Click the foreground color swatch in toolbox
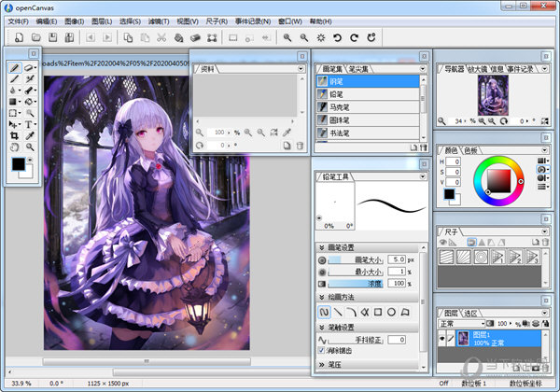Screen dimensions: 560x392 tap(19, 164)
